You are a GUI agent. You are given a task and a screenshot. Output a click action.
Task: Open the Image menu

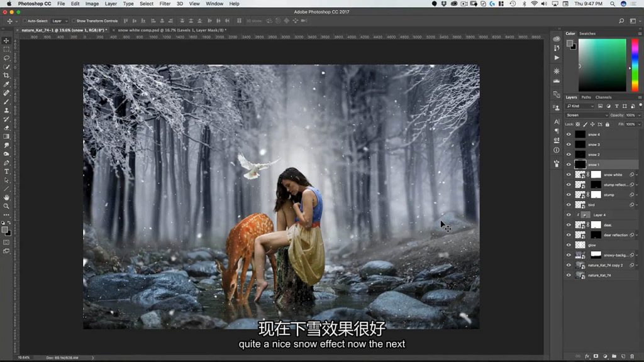click(x=92, y=4)
